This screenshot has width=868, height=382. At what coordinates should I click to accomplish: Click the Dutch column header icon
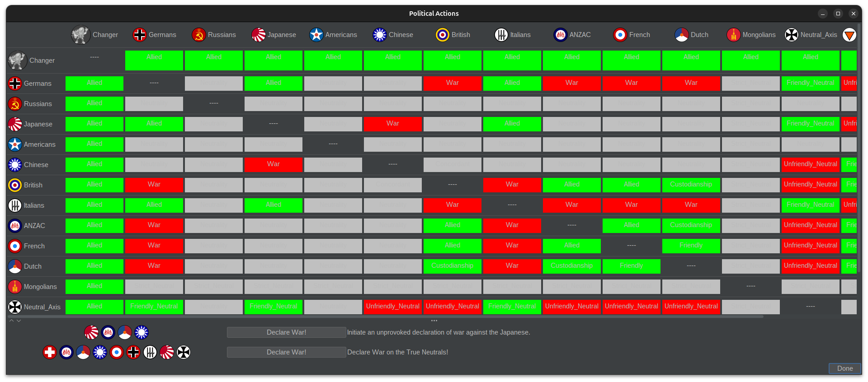682,35
